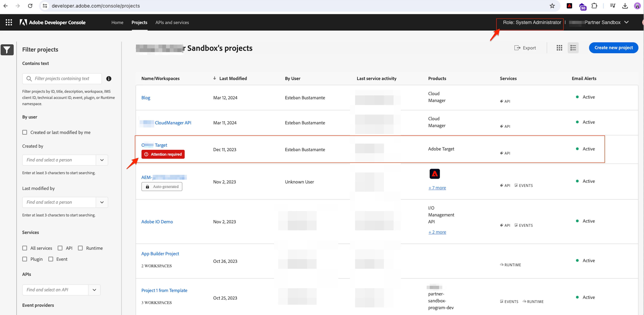This screenshot has width=644, height=315.
Task: Check the All services checkbox
Action: click(x=25, y=248)
